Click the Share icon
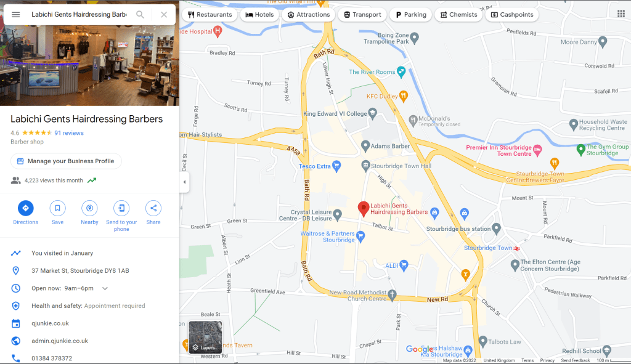The image size is (631, 364). [x=153, y=208]
